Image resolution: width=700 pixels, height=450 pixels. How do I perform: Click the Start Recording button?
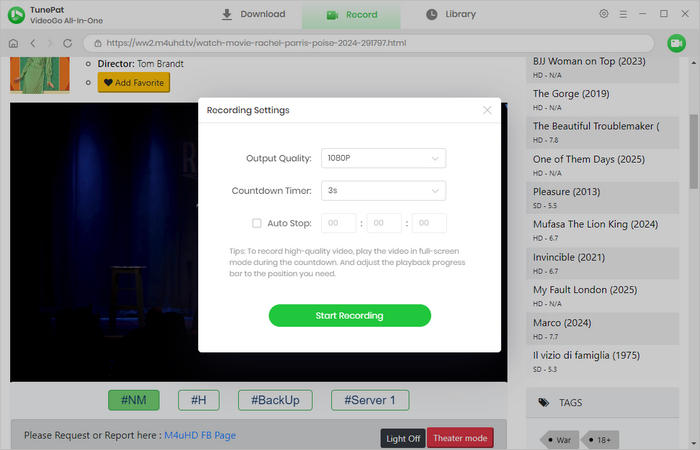click(x=350, y=316)
